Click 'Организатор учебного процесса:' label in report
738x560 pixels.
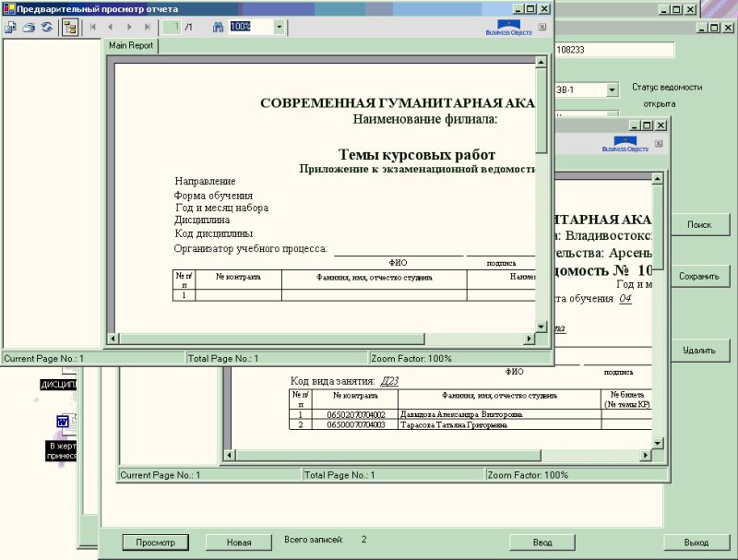point(250,248)
